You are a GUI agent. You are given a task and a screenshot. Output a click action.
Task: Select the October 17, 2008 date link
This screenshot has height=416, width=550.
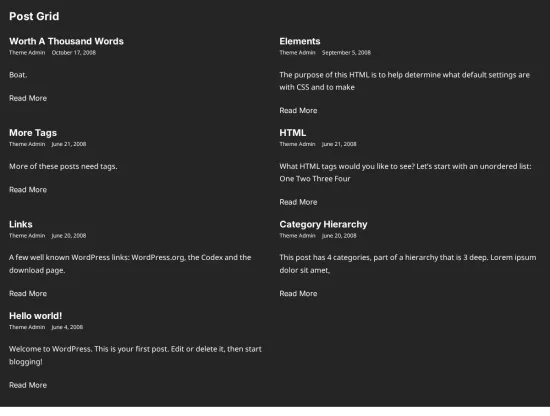[74, 53]
